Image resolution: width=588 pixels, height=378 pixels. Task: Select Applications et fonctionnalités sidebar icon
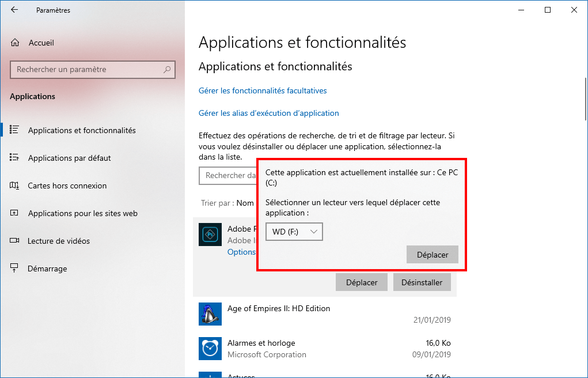click(x=14, y=130)
